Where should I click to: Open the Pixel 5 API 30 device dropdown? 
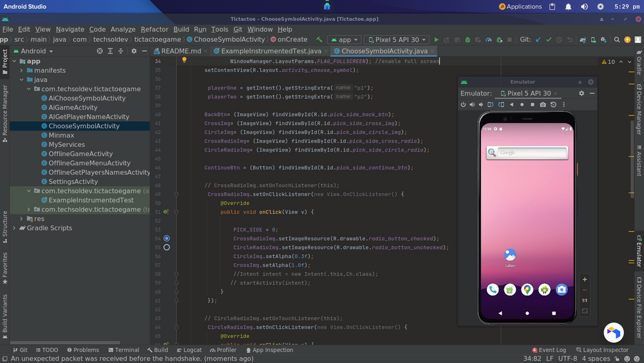click(x=397, y=39)
